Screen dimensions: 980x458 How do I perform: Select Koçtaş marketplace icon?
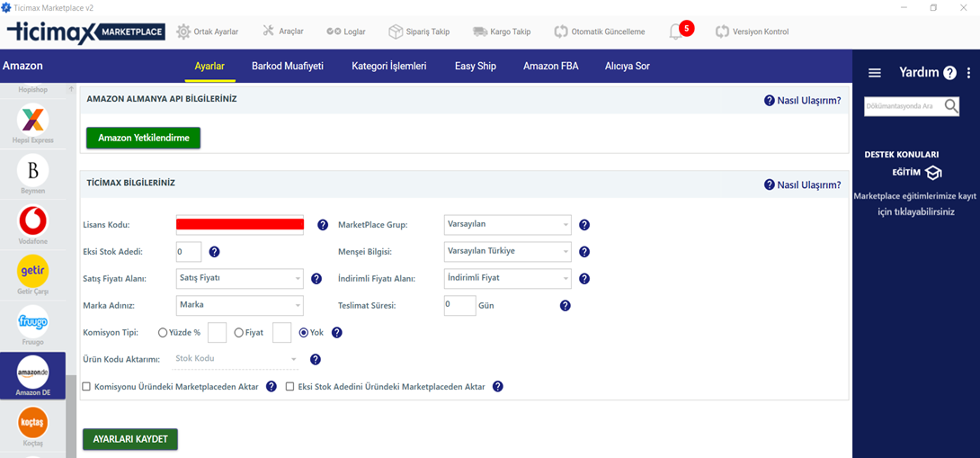click(x=33, y=422)
